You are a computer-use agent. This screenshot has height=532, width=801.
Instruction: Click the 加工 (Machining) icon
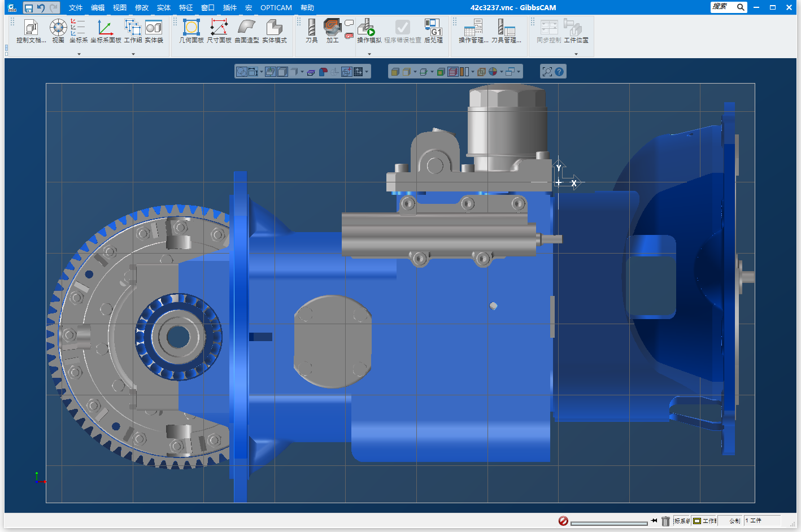[x=332, y=31]
